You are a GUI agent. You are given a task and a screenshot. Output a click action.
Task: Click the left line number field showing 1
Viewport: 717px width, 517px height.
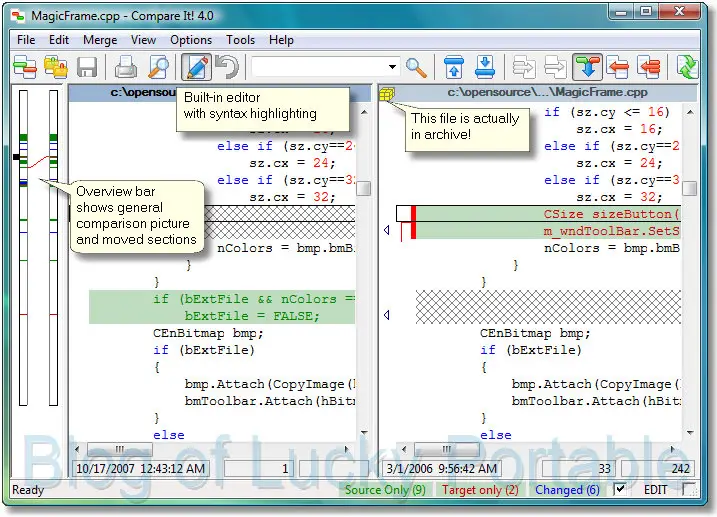pos(259,469)
